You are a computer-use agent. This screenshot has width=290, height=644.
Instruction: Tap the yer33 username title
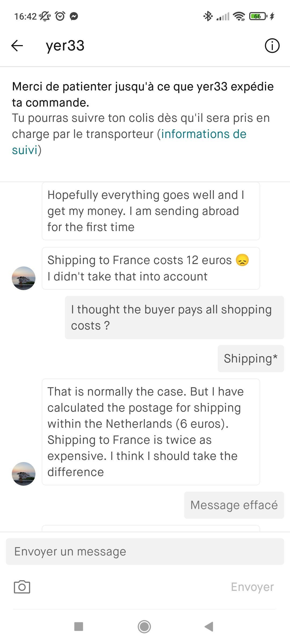coord(65,46)
